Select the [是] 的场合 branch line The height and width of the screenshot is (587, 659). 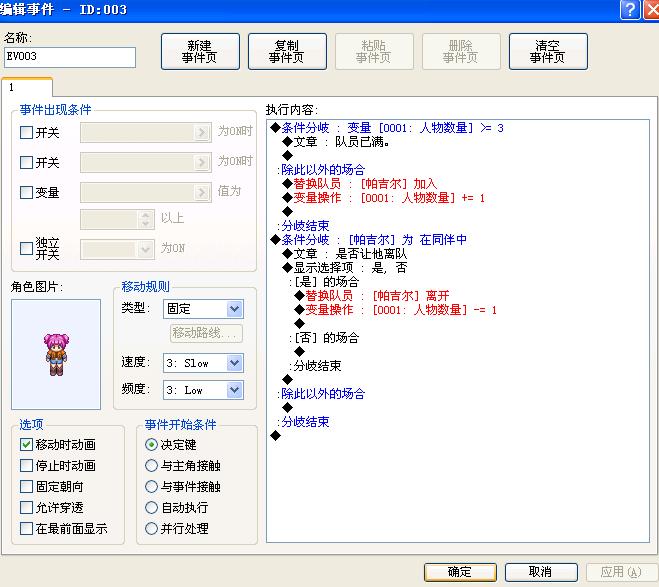324,282
